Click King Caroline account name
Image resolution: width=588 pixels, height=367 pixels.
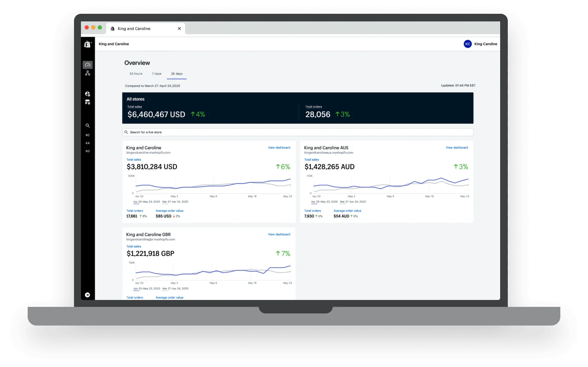pos(486,44)
